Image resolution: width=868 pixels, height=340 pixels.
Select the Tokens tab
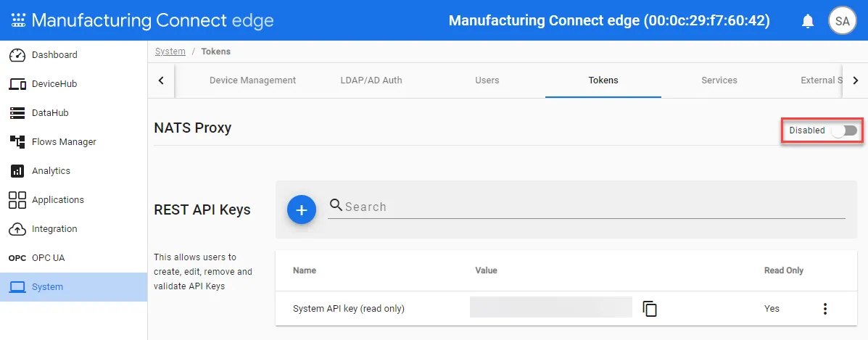click(603, 80)
